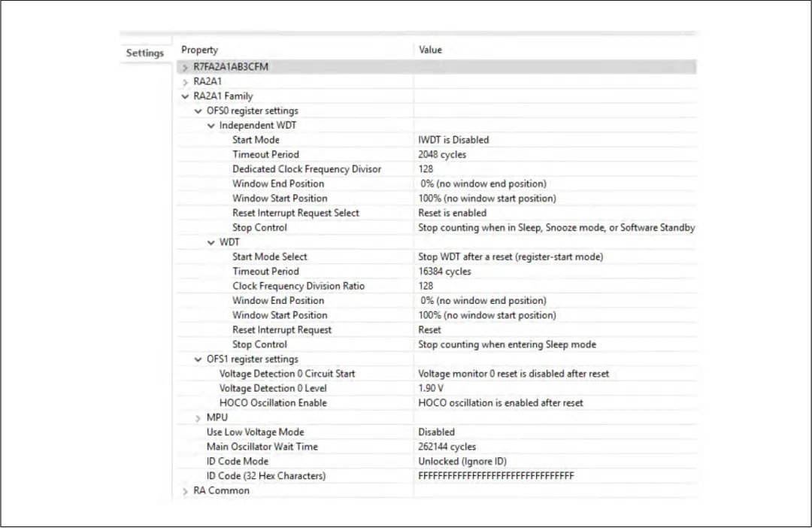Collapse the RA2A1 Family section

186,97
